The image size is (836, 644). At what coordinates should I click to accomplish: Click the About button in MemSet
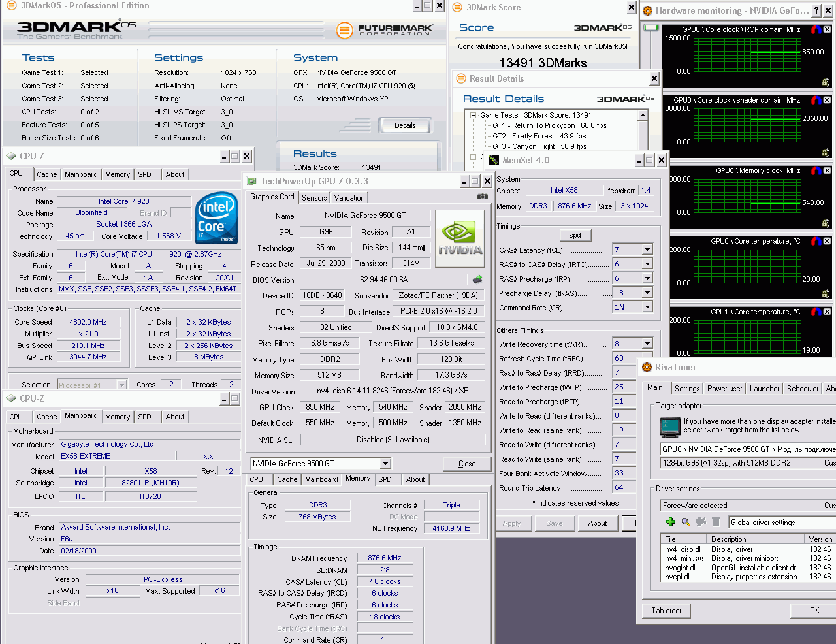tap(598, 523)
